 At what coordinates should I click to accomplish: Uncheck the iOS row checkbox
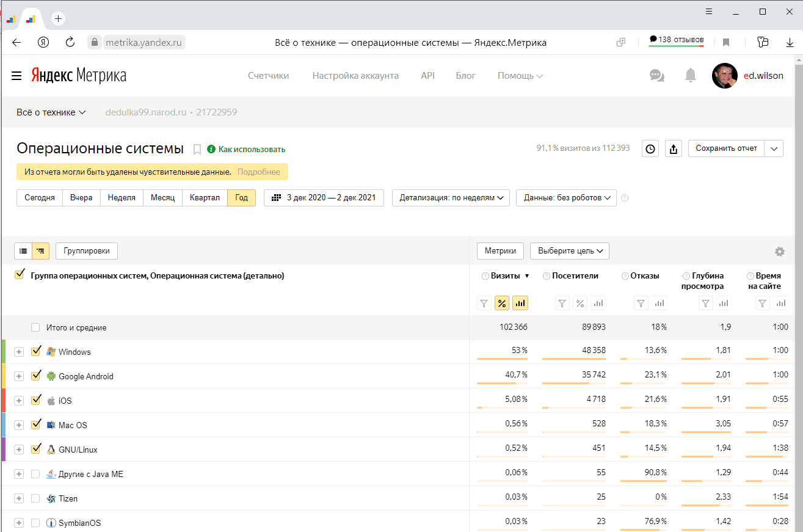pyautogui.click(x=36, y=400)
